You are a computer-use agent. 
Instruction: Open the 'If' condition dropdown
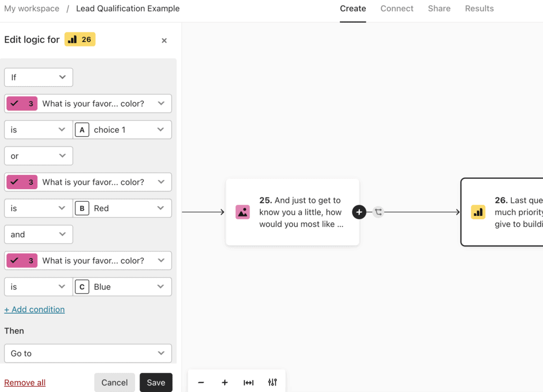pyautogui.click(x=38, y=77)
